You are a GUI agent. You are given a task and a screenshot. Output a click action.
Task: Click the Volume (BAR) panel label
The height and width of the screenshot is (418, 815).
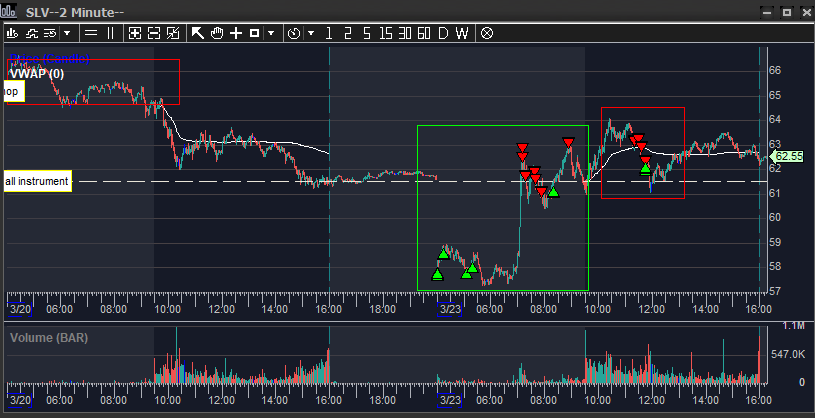pos(49,338)
